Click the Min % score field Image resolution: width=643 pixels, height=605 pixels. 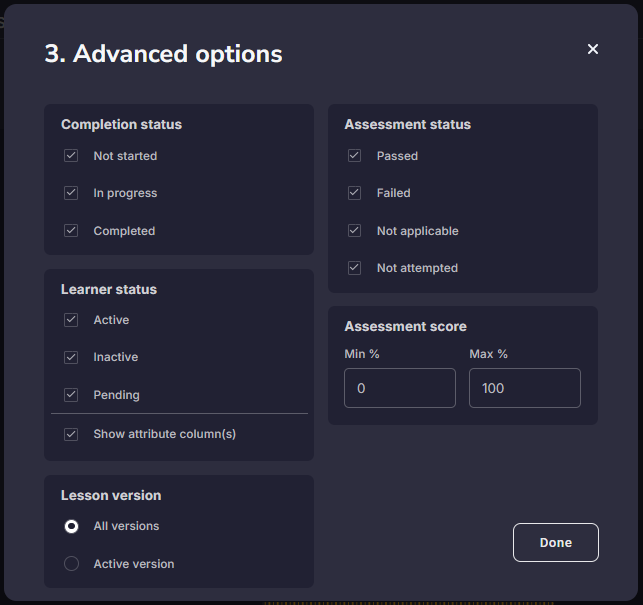[399, 388]
